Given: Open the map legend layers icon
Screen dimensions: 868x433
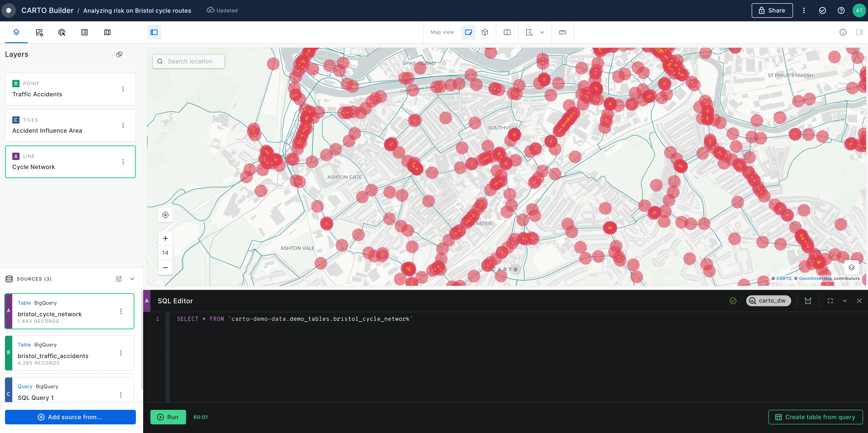Looking at the screenshot, I should 851,268.
